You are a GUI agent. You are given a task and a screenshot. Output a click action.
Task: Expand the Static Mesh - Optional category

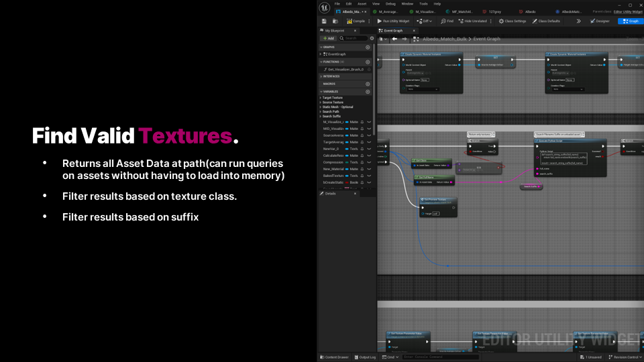[321, 107]
